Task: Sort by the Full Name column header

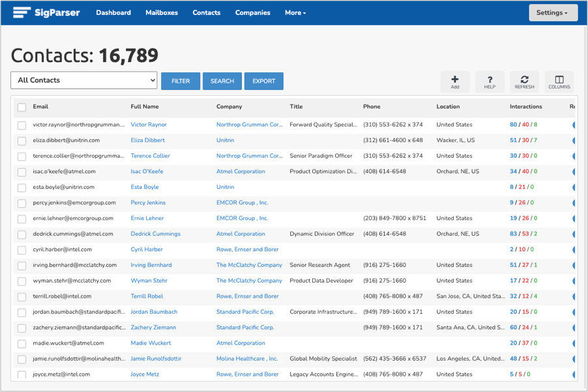Action: pos(144,106)
